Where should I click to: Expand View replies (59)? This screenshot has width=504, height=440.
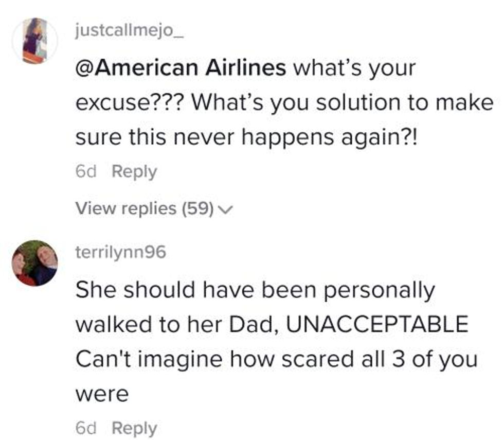[145, 208]
